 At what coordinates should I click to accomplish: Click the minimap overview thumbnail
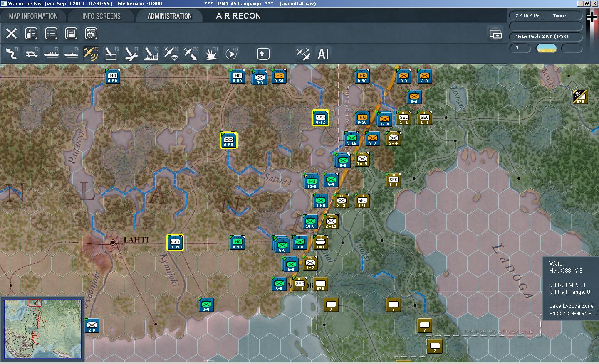click(42, 329)
